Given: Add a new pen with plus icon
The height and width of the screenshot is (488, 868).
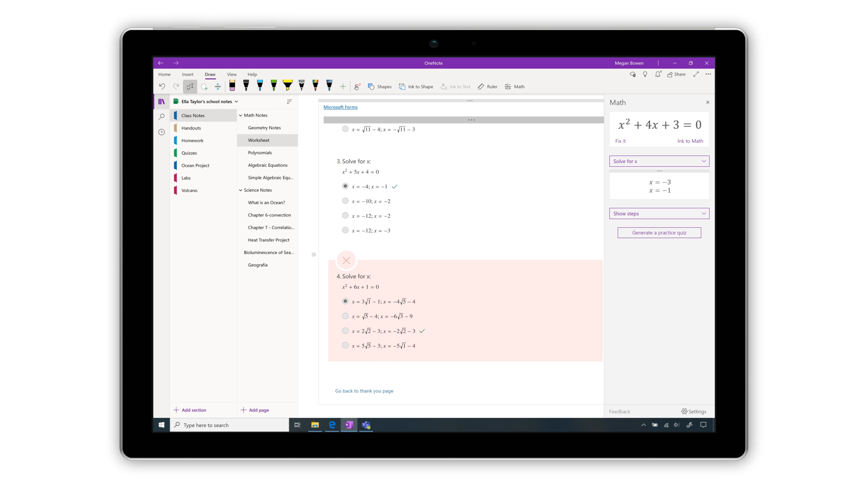Looking at the screenshot, I should [x=343, y=87].
